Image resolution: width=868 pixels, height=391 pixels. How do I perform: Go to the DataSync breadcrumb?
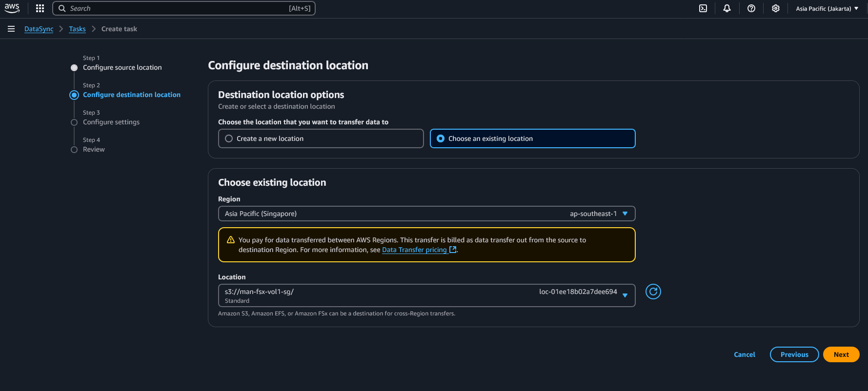(x=39, y=29)
